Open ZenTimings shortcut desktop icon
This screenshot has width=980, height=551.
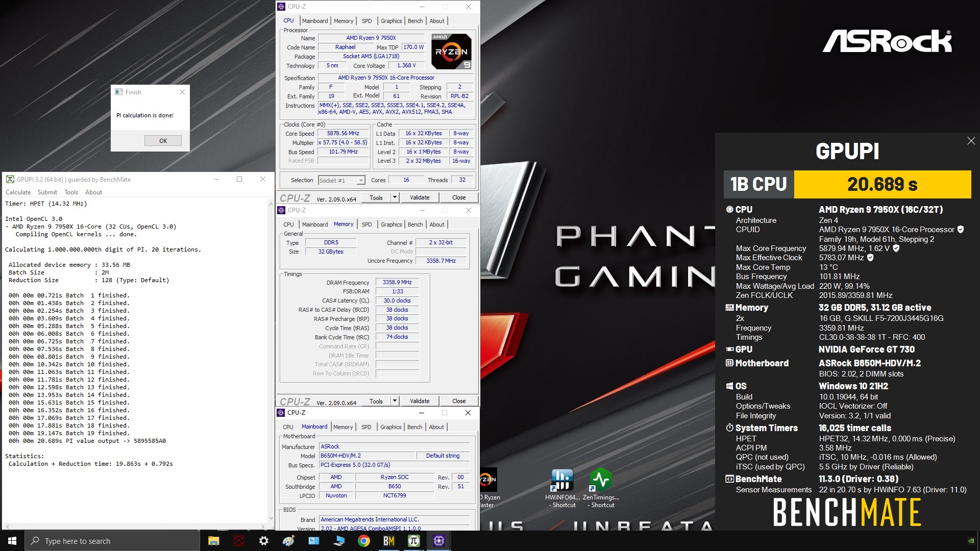click(x=601, y=488)
